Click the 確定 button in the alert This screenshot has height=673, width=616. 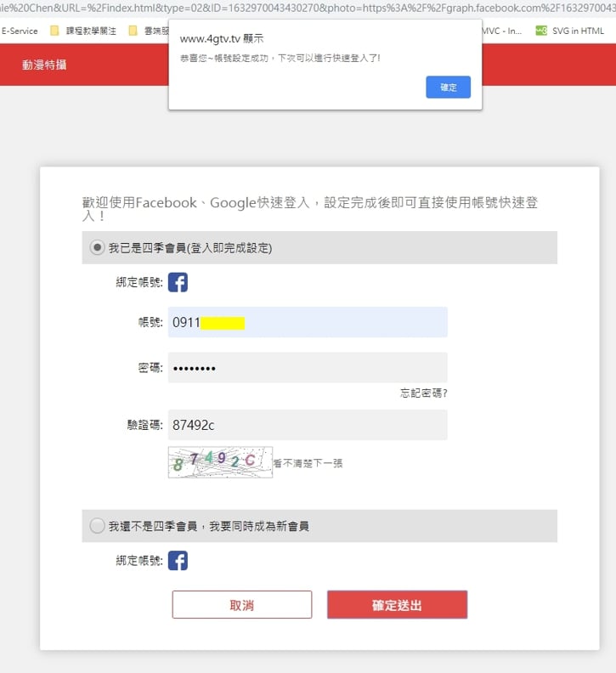pyautogui.click(x=448, y=88)
